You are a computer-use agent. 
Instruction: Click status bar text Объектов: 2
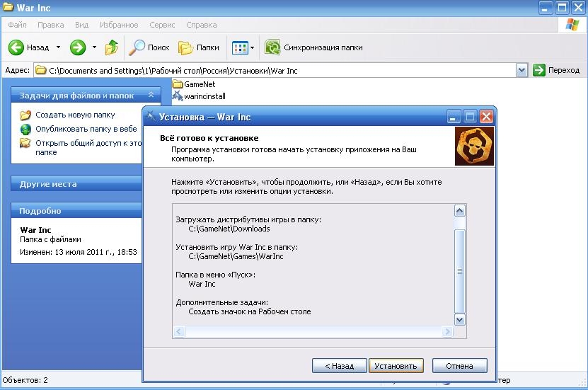[25, 380]
